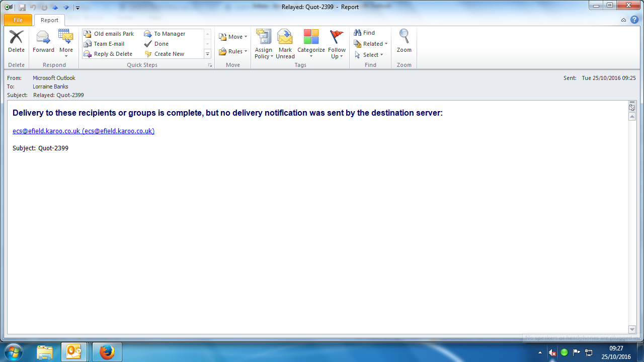This screenshot has height=362, width=644.
Task: Open the Follow Up flag dropdown
Action: [x=337, y=43]
